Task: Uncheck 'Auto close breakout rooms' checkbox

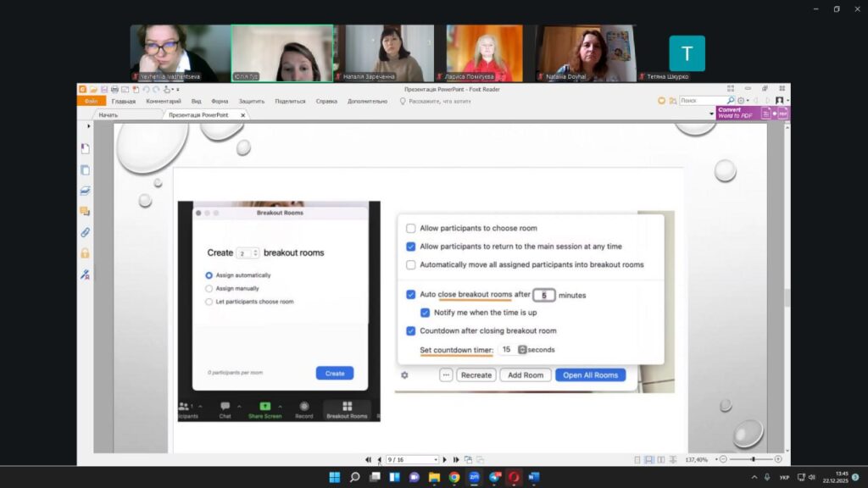Action: [x=411, y=295]
